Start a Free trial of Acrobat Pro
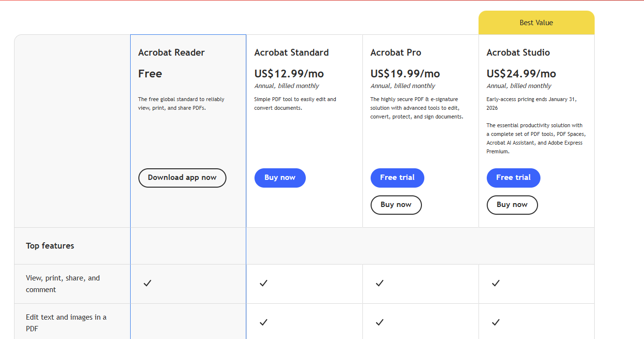This screenshot has height=339, width=644. [397, 177]
